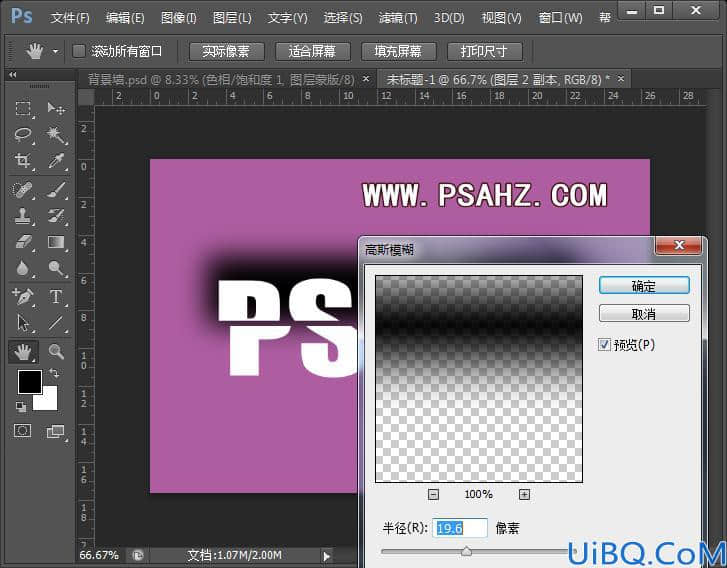Confirm Gaussian blur with 确定
This screenshot has height=568, width=727.
[x=644, y=286]
